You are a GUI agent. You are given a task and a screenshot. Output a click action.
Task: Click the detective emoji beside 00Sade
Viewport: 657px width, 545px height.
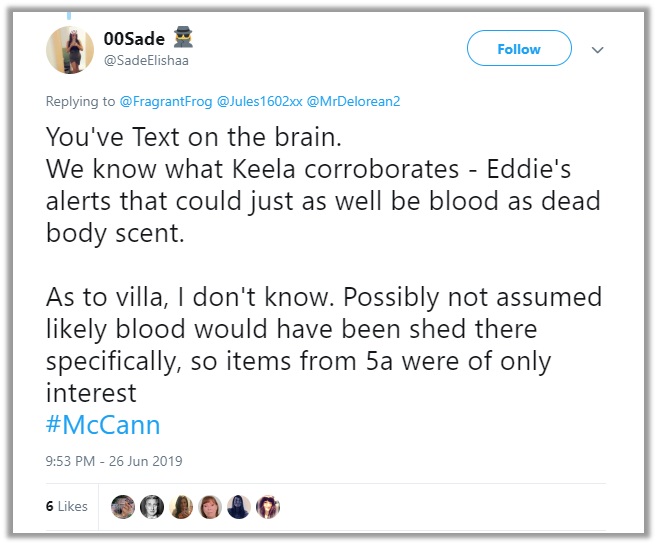pyautogui.click(x=182, y=38)
